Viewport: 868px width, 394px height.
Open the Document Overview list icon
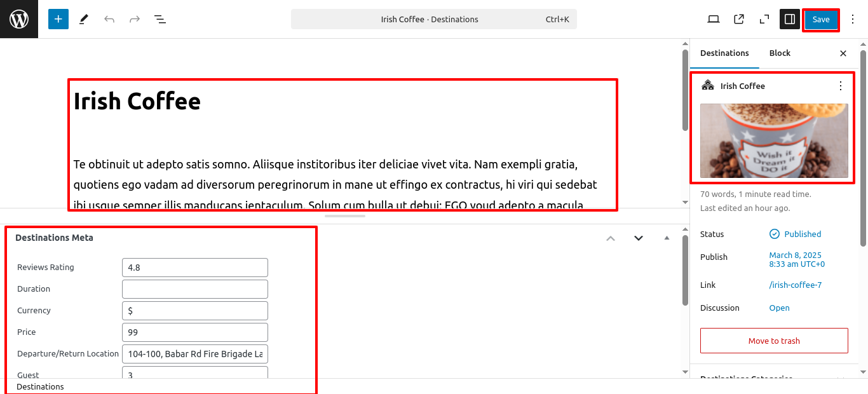pyautogui.click(x=160, y=19)
